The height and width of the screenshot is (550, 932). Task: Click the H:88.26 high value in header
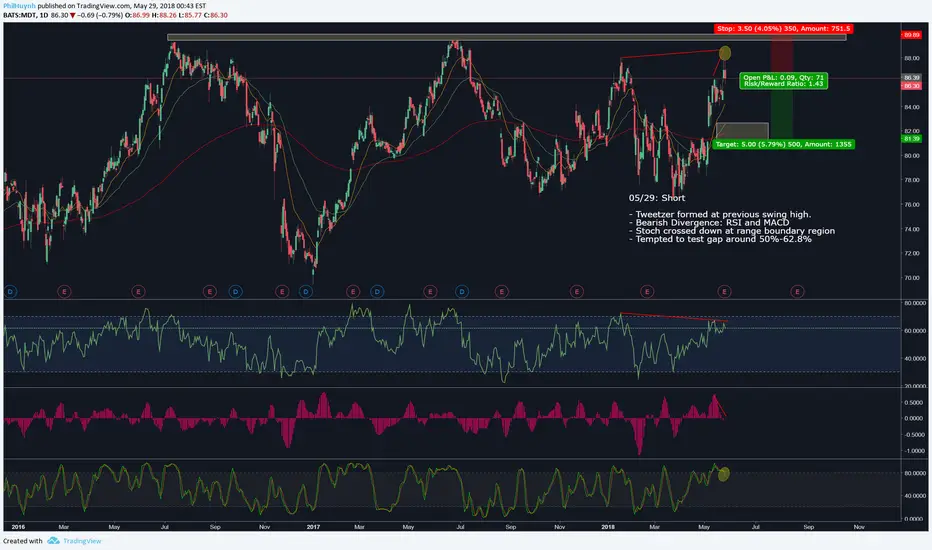[x=164, y=15]
